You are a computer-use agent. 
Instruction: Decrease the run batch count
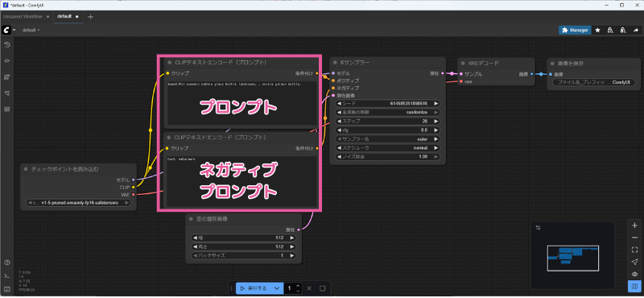coord(299,291)
